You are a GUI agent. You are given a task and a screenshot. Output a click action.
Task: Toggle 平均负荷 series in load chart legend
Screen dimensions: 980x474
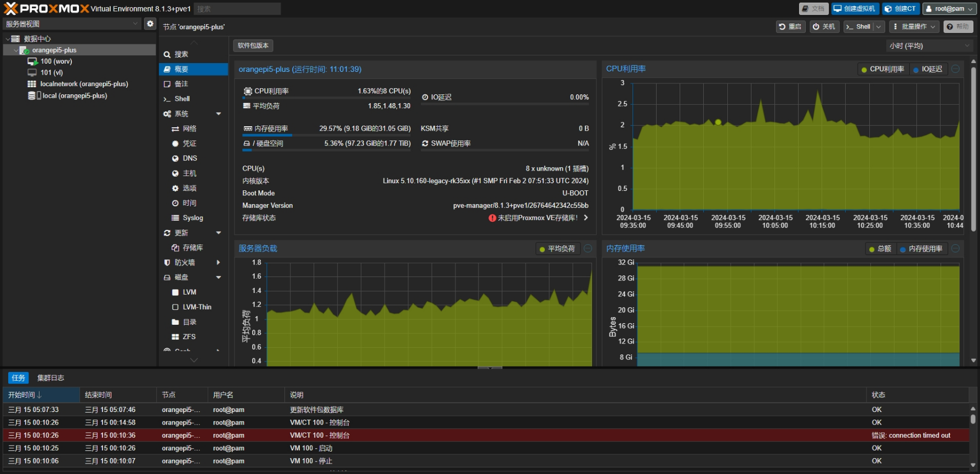(x=557, y=249)
